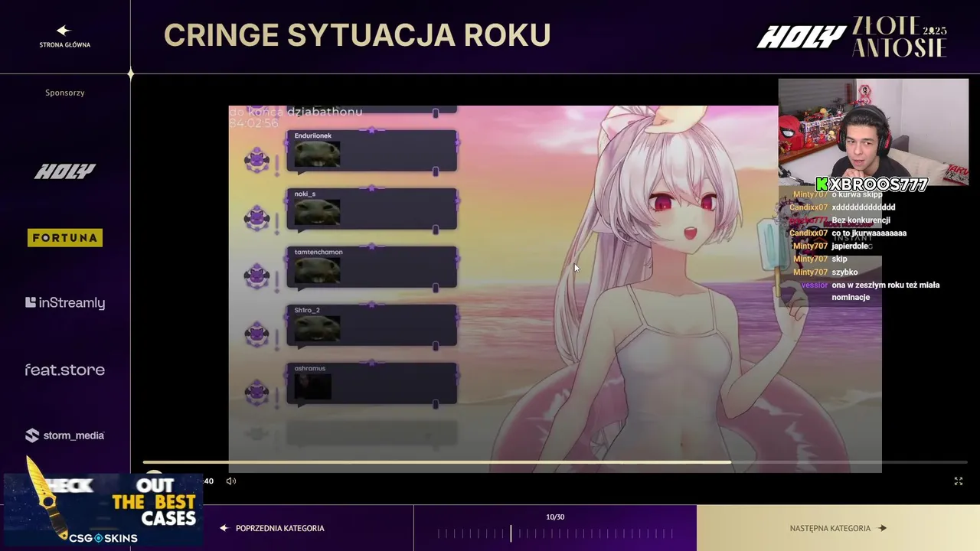The image size is (980, 551).
Task: Click the category 10/30 timeline marker
Action: click(511, 533)
